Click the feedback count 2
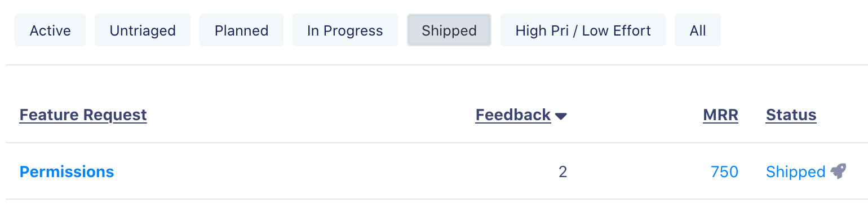 pos(563,171)
